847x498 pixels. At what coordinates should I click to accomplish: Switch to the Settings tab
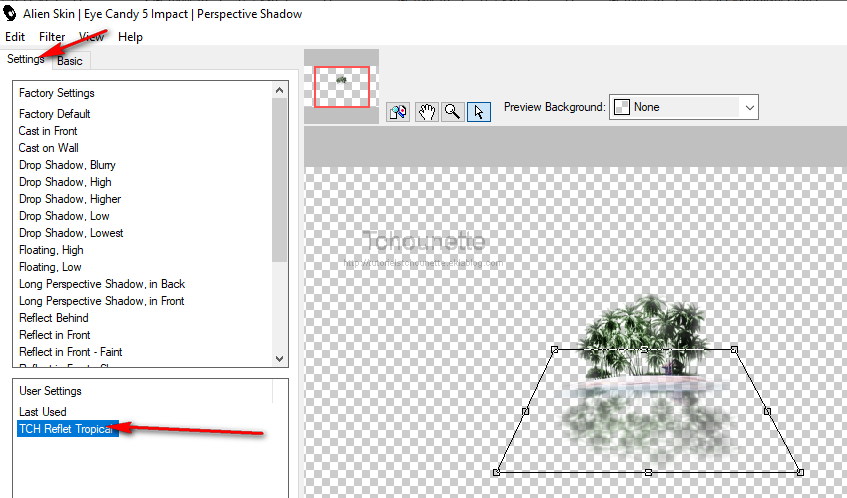coord(25,59)
